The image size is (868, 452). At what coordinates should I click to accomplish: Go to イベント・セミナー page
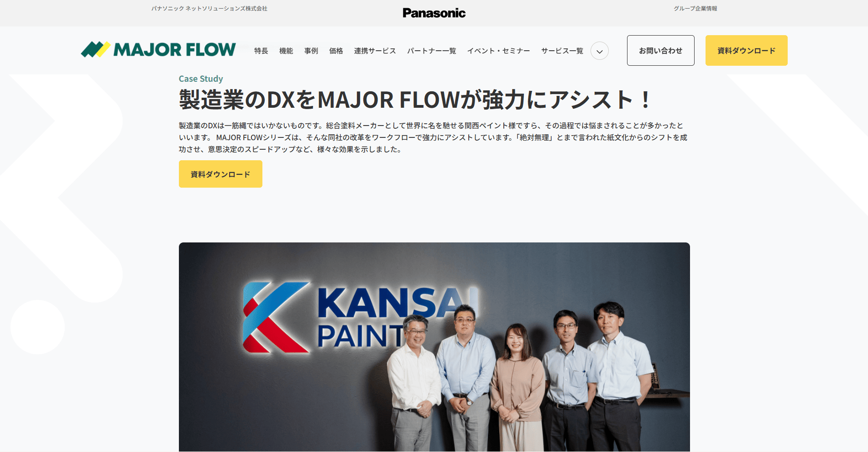499,51
